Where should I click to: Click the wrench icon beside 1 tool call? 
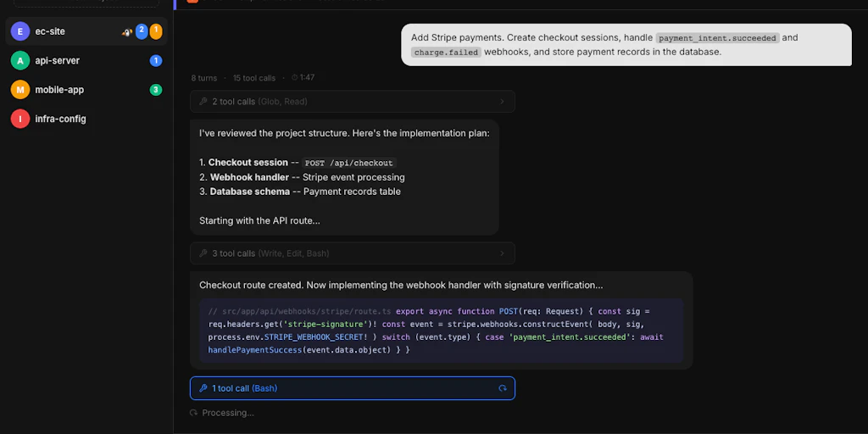pos(203,388)
